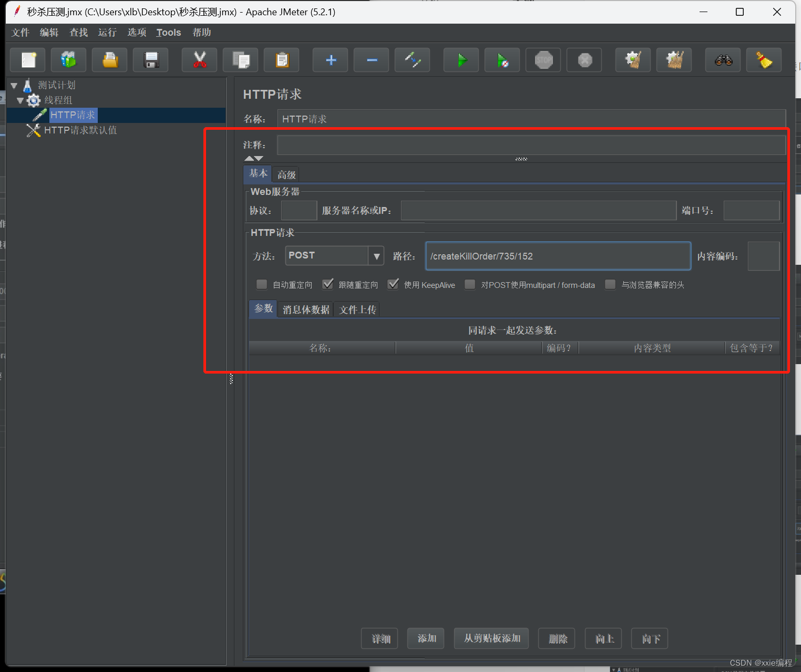The height and width of the screenshot is (672, 801).
Task: Click the pipette icon of HTTP请求 node
Action: 40,115
